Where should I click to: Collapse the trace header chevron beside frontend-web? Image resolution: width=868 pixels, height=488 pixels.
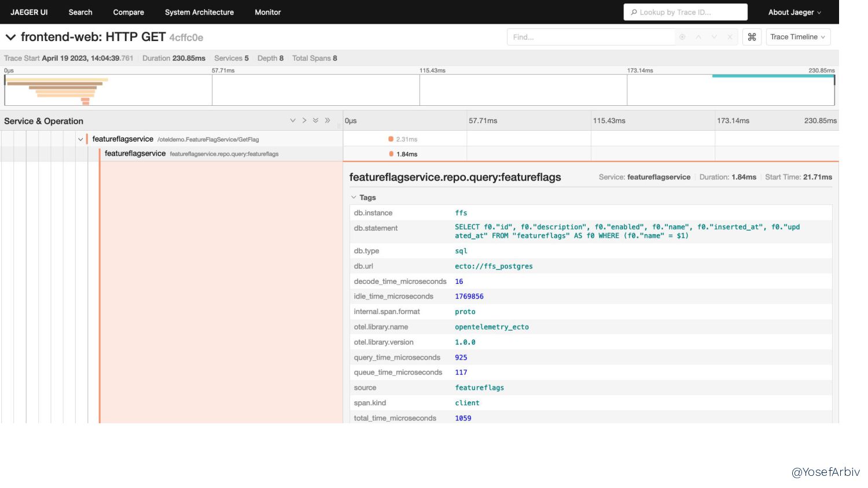10,38
